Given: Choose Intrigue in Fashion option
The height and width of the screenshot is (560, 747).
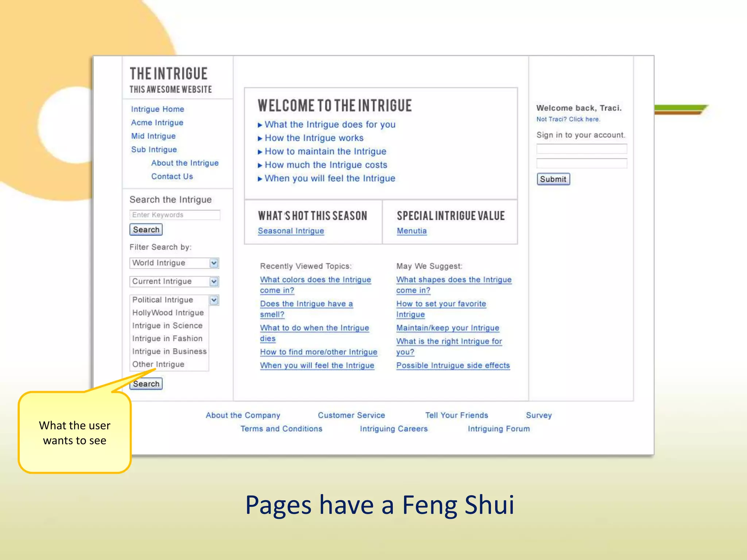Looking at the screenshot, I should tap(167, 338).
